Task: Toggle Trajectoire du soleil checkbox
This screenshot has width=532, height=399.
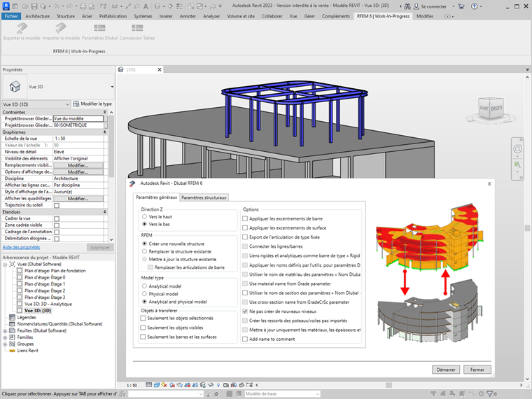Action: coord(57,205)
